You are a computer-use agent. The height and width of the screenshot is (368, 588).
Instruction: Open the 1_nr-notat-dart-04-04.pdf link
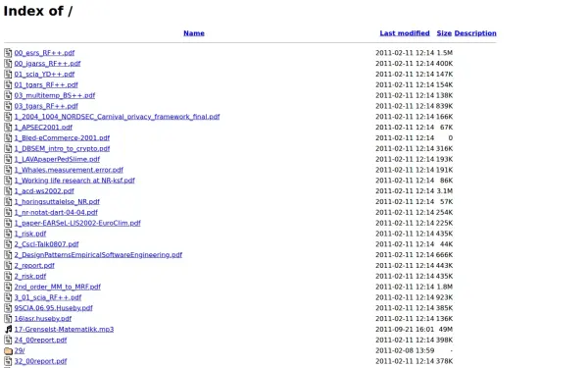pos(56,213)
